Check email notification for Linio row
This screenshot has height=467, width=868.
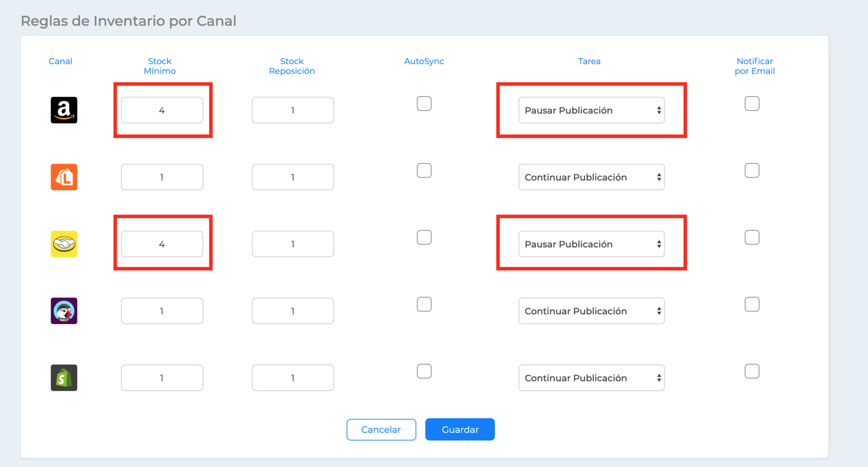[752, 171]
